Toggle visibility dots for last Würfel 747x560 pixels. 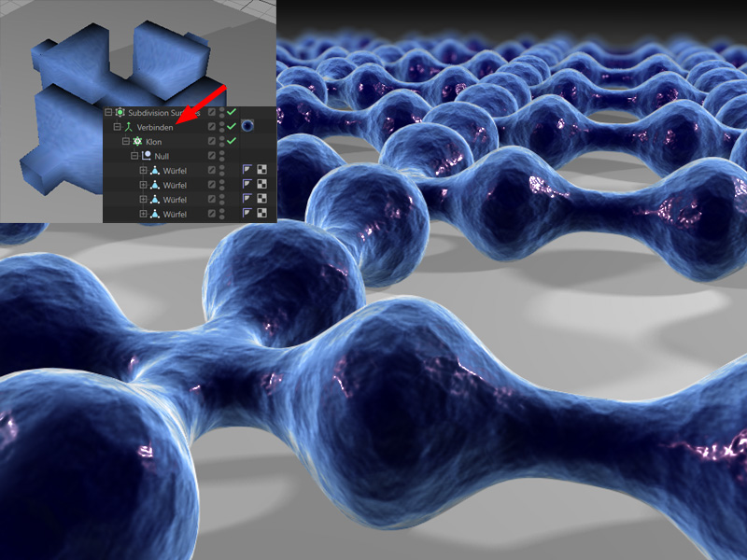[222, 214]
